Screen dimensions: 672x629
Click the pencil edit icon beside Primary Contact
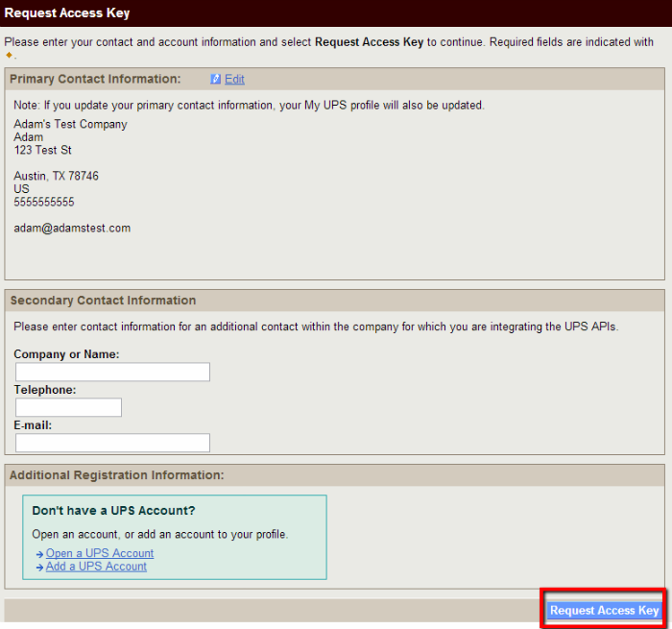tap(215, 79)
